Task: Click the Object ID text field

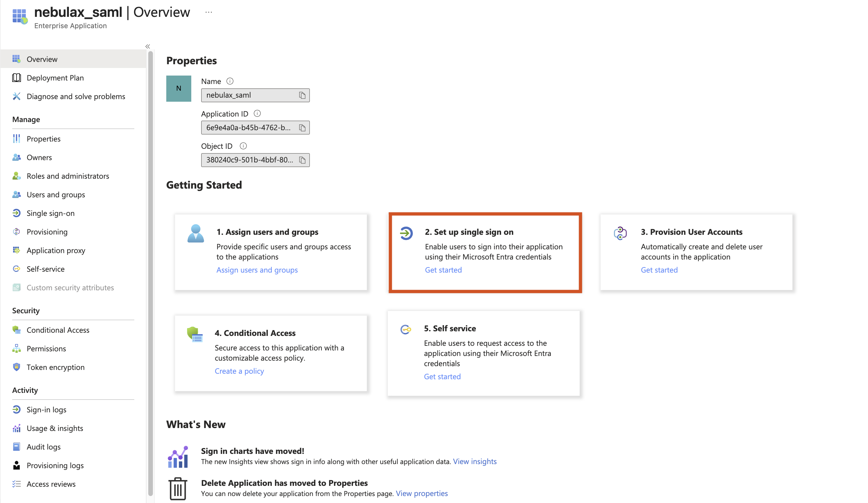Action: (x=255, y=160)
